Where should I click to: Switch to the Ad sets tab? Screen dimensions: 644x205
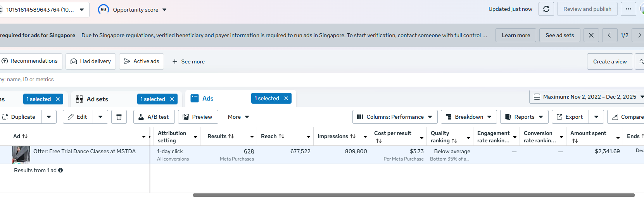[97, 99]
